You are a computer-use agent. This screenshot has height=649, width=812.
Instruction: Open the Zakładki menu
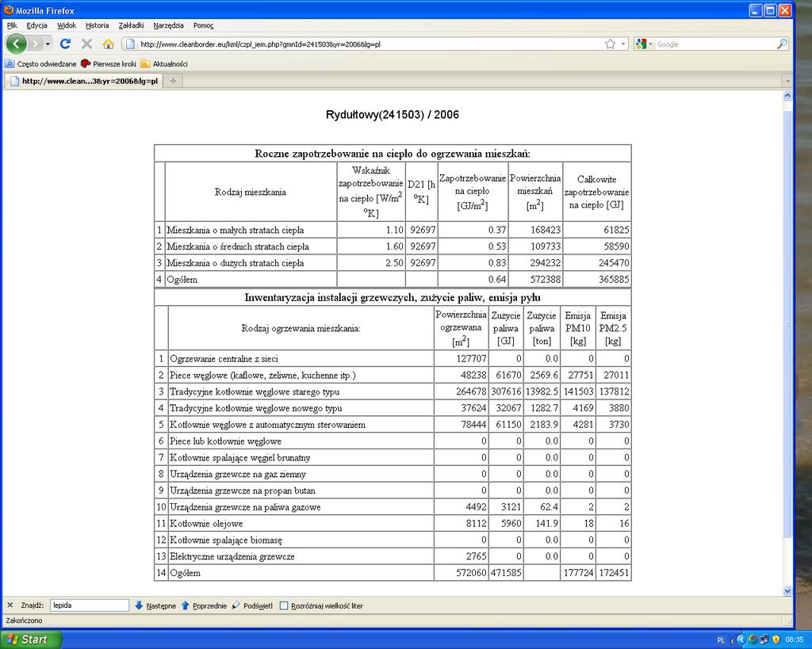(x=131, y=25)
